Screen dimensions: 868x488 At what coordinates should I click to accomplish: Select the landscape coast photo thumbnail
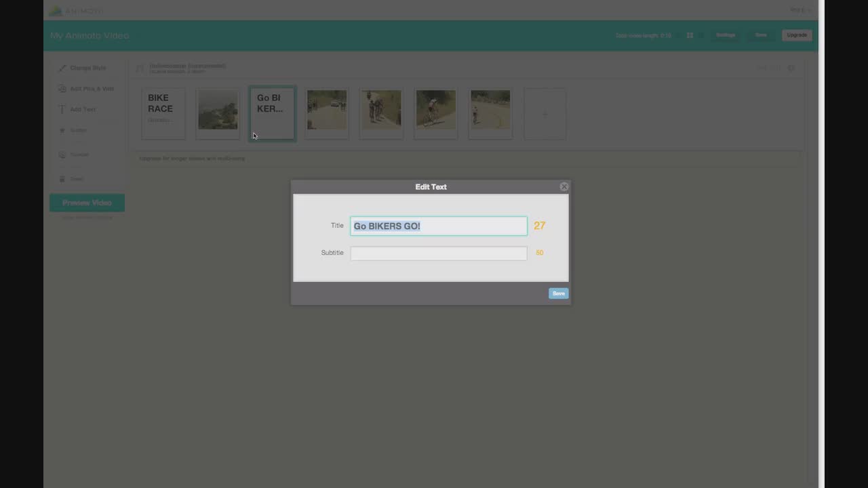[218, 114]
